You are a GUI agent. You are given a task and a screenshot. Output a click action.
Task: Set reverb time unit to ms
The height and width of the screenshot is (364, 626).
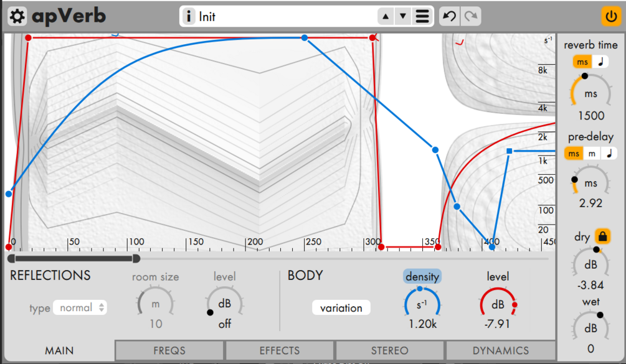pos(582,62)
